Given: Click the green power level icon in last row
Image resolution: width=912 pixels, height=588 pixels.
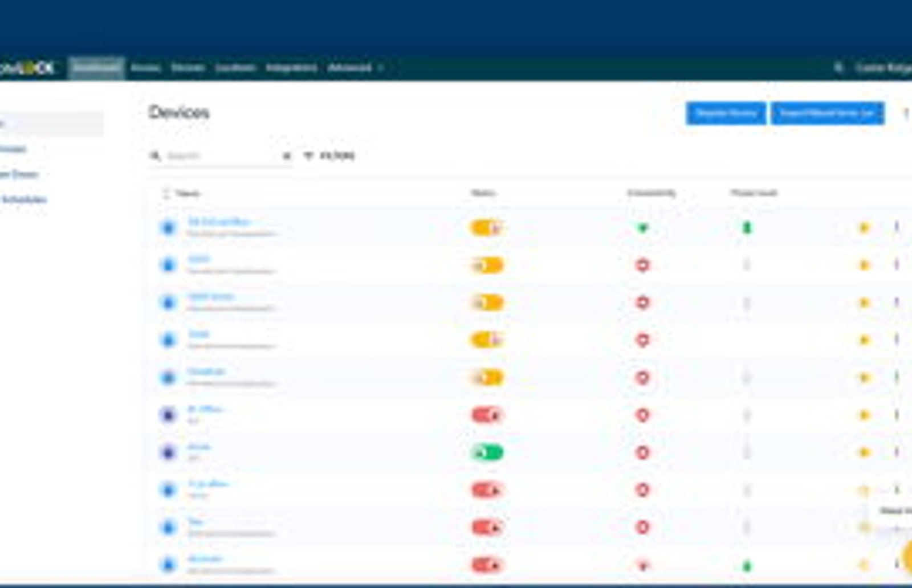Looking at the screenshot, I should point(747,566).
